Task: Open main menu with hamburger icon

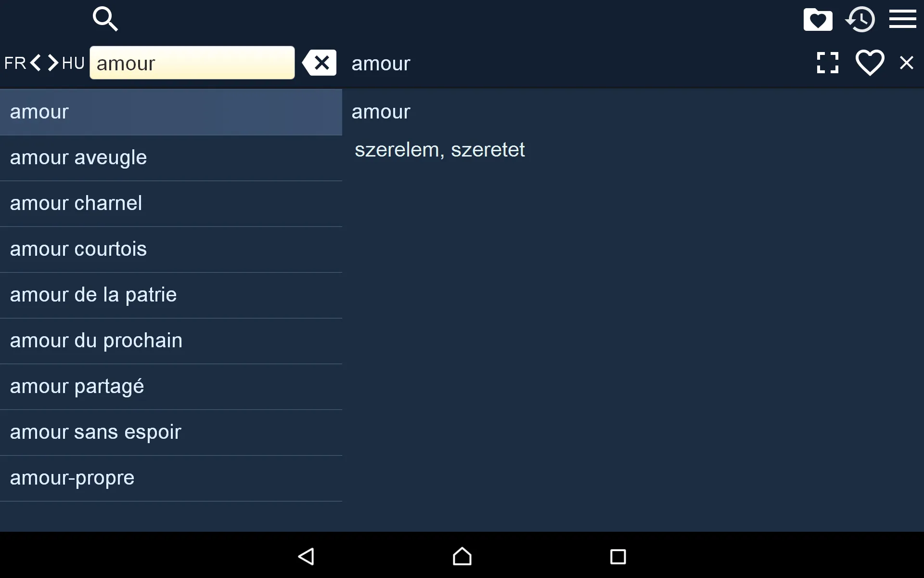Action: (x=903, y=19)
